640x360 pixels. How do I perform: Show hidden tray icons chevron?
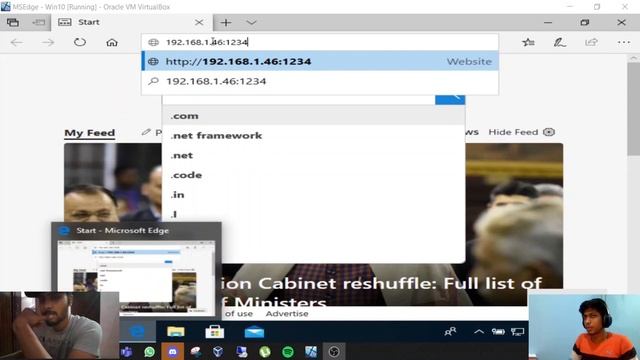click(479, 331)
